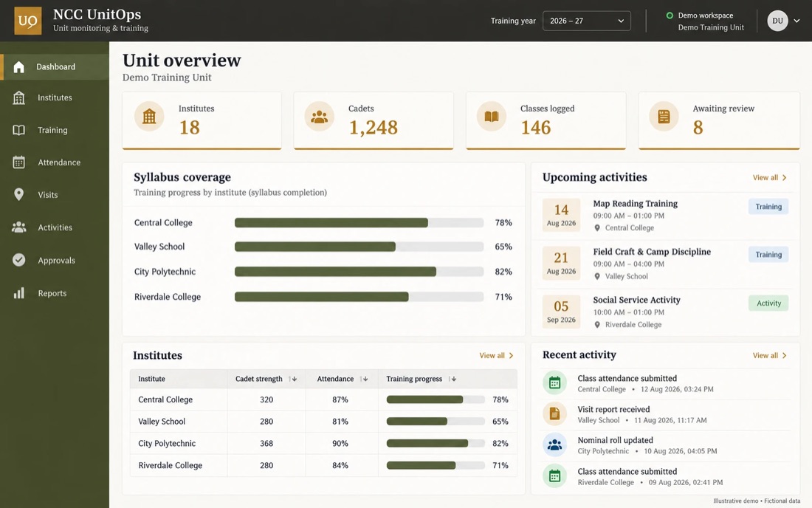The width and height of the screenshot is (812, 508).
Task: Click the Visits map pin icon
Action: pyautogui.click(x=18, y=195)
